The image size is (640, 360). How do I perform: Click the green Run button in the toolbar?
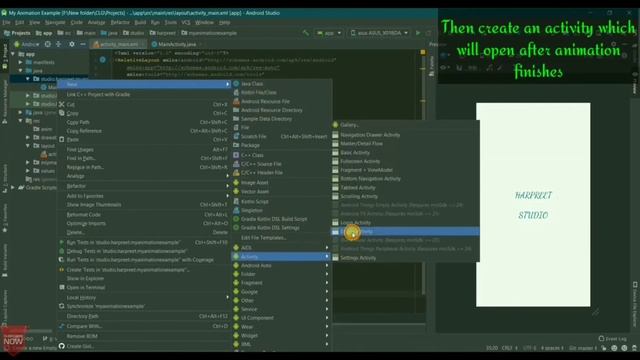click(418, 33)
